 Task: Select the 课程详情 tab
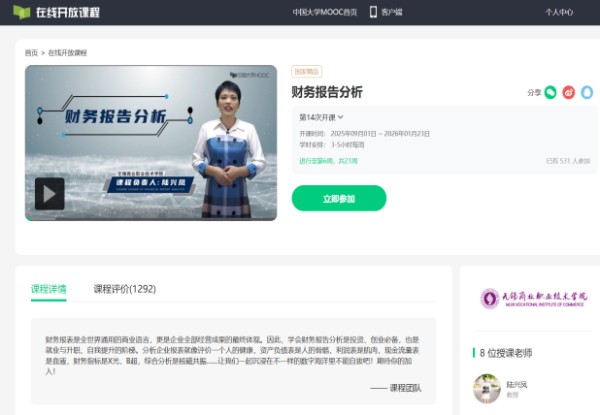pos(49,289)
